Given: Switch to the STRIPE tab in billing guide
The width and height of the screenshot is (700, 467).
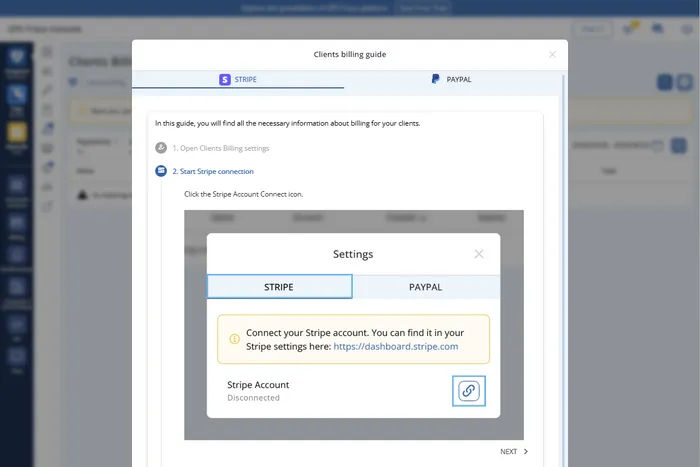Looking at the screenshot, I should click(238, 79).
